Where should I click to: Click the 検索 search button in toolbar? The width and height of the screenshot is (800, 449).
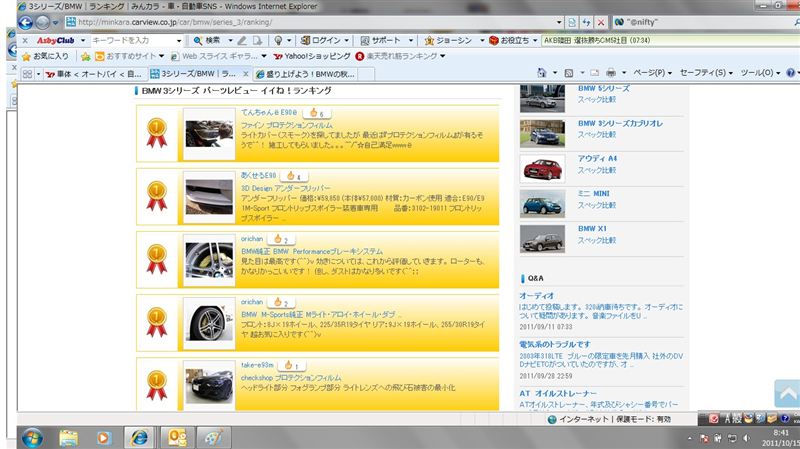coord(208,40)
